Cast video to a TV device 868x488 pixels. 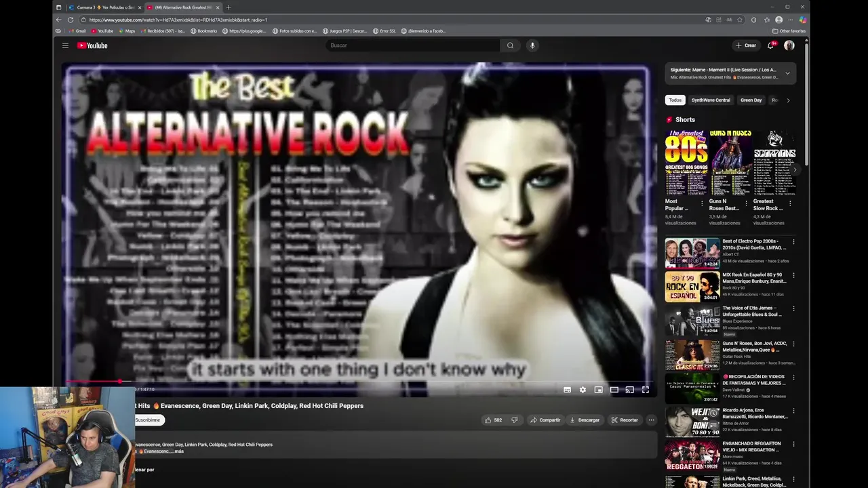point(629,390)
